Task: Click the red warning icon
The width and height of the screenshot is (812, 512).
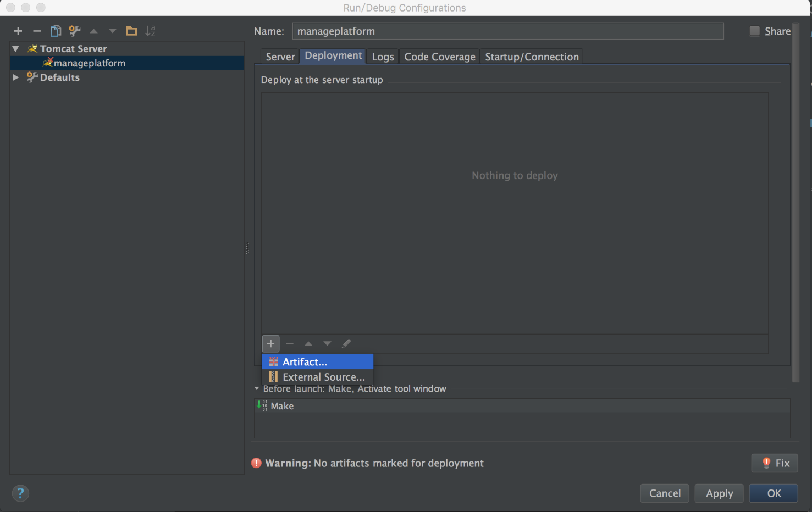Action: tap(256, 463)
